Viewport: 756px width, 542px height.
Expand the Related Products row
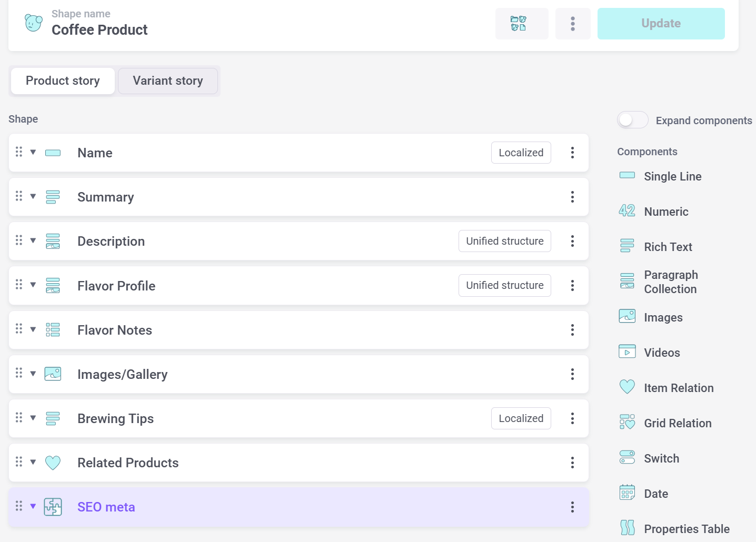click(33, 463)
